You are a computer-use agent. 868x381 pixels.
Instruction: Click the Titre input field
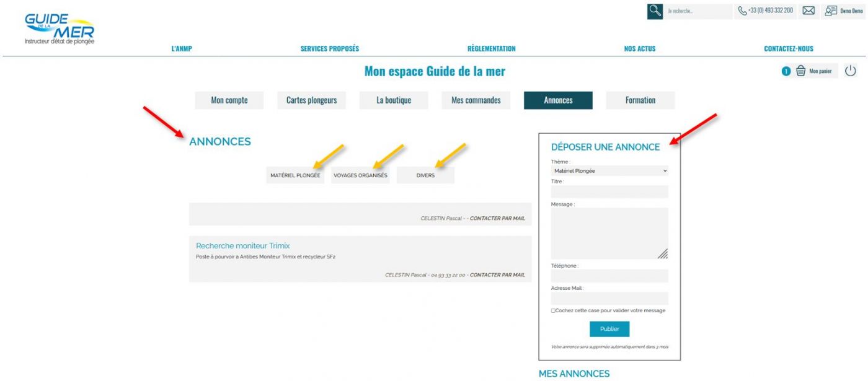(609, 192)
